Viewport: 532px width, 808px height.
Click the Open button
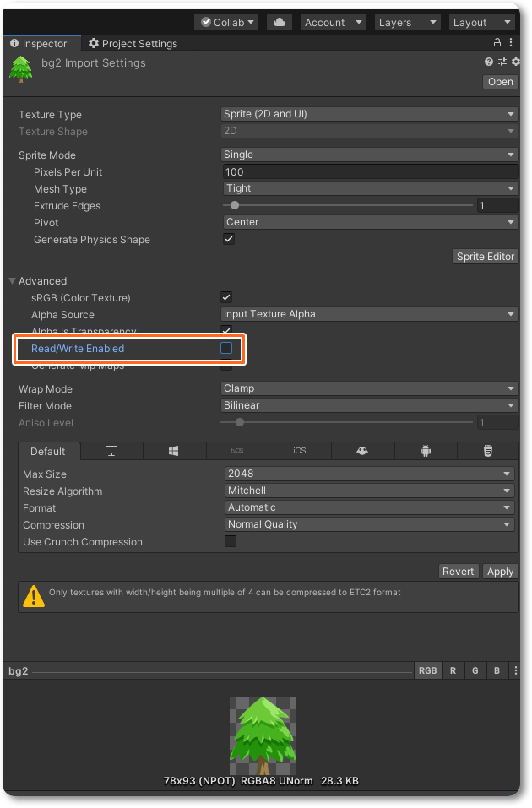click(500, 81)
